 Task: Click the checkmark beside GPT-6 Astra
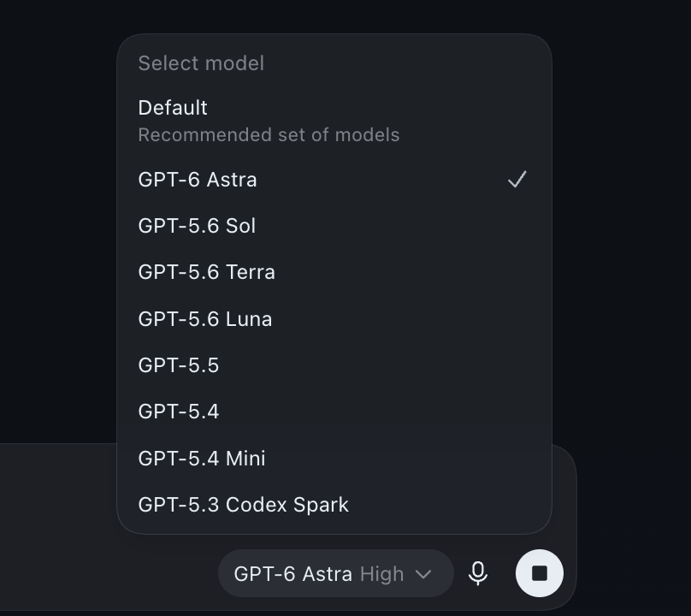[517, 180]
